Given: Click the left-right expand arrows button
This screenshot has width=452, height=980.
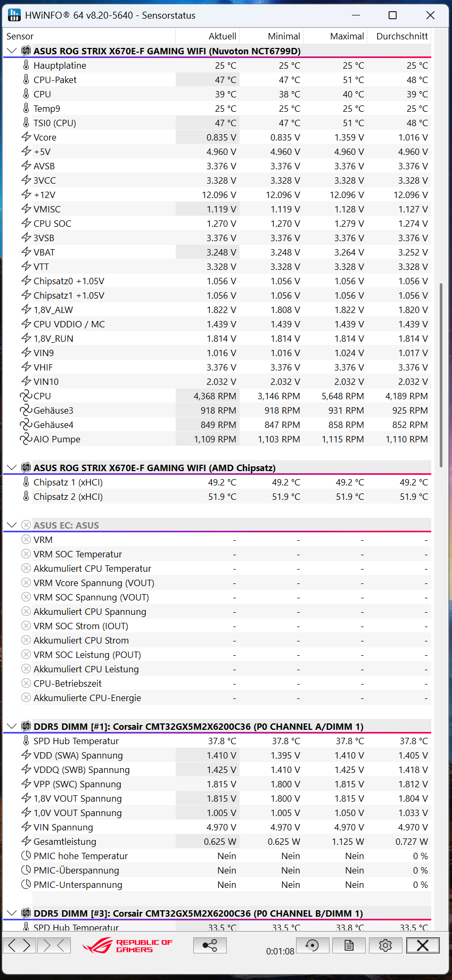Looking at the screenshot, I should 20,945.
